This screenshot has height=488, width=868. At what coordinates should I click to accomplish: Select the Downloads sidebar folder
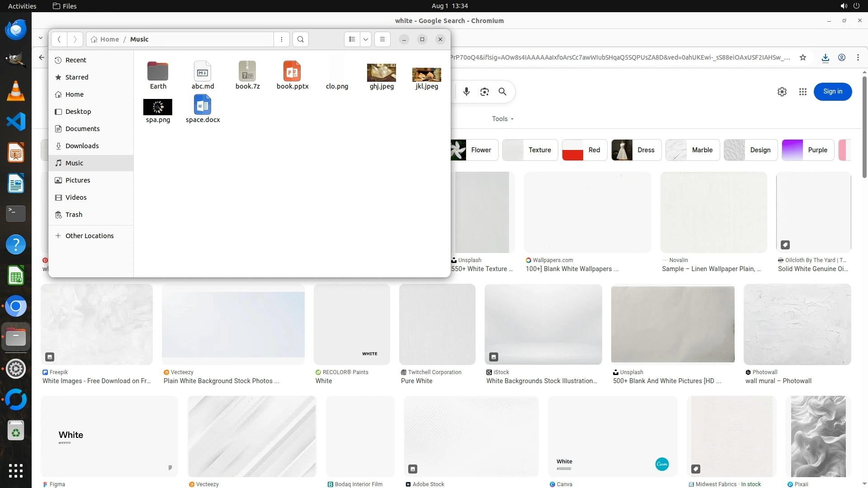pos(82,146)
